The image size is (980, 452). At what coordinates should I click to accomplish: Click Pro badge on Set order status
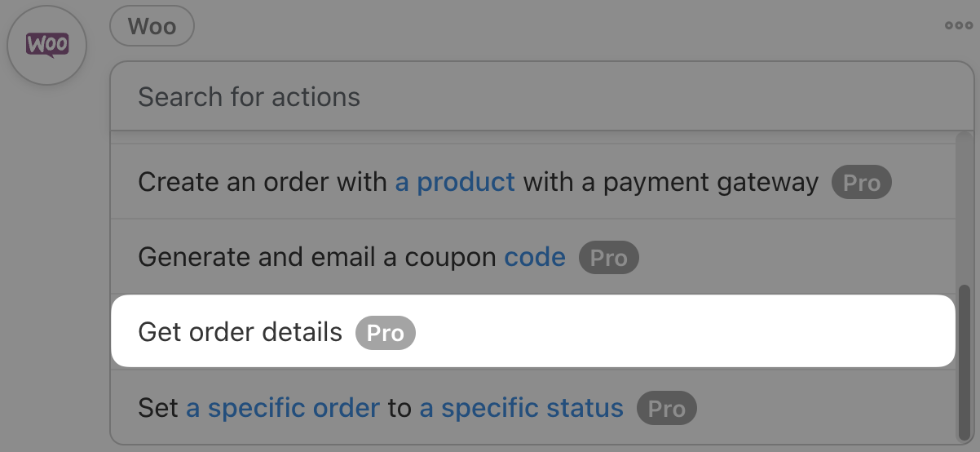667,409
